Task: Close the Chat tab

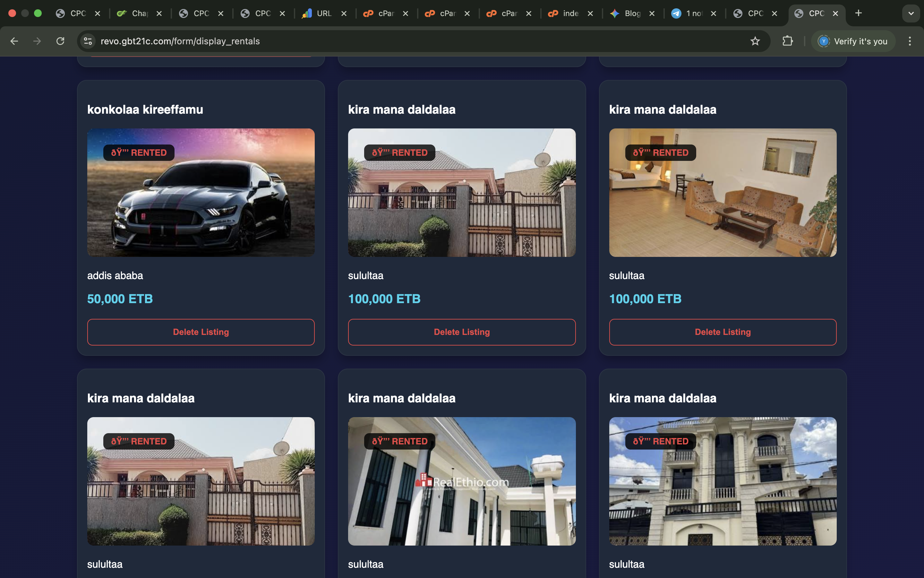Action: 159,13
